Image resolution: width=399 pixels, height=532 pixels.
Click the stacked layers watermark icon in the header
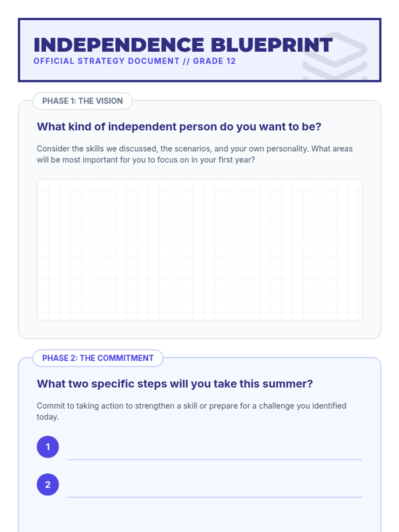click(x=335, y=56)
